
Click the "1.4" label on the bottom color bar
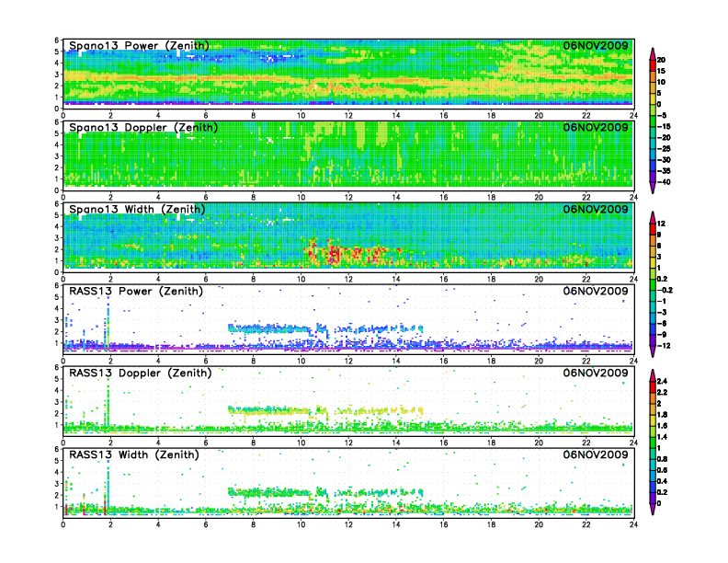click(x=663, y=437)
